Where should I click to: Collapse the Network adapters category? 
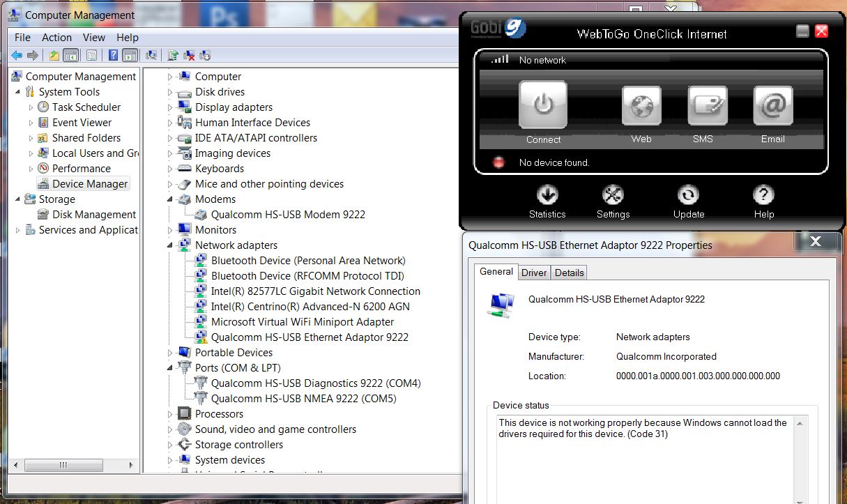click(x=170, y=245)
